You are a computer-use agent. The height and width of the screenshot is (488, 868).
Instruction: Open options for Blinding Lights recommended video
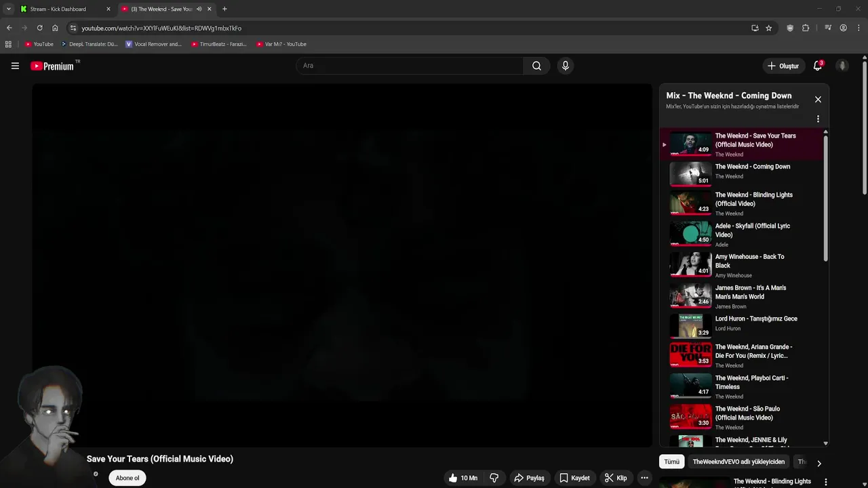[825, 482]
